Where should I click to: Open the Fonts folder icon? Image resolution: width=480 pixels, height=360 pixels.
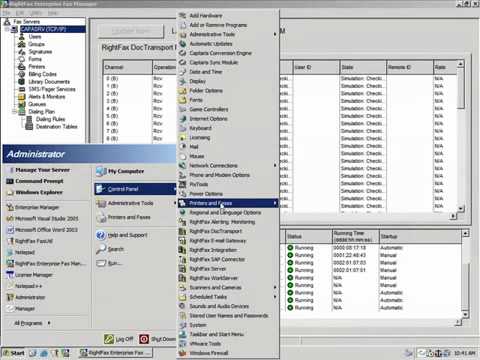tap(183, 100)
